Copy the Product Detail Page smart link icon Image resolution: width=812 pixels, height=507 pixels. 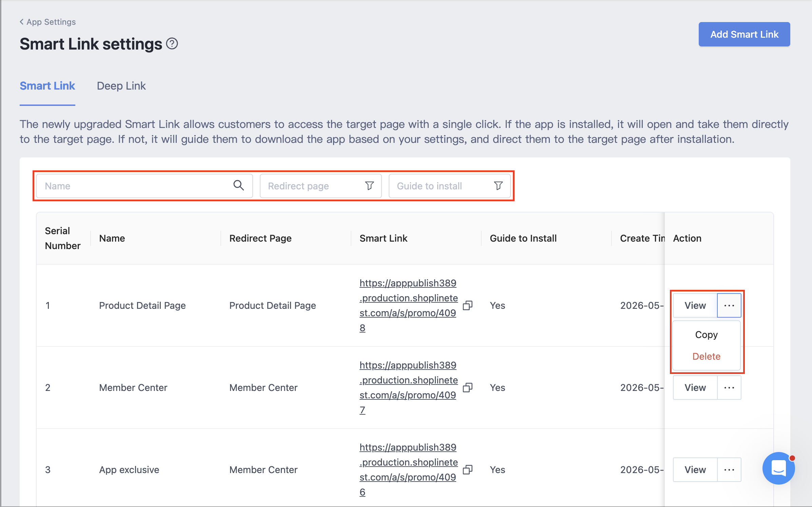coord(468,305)
